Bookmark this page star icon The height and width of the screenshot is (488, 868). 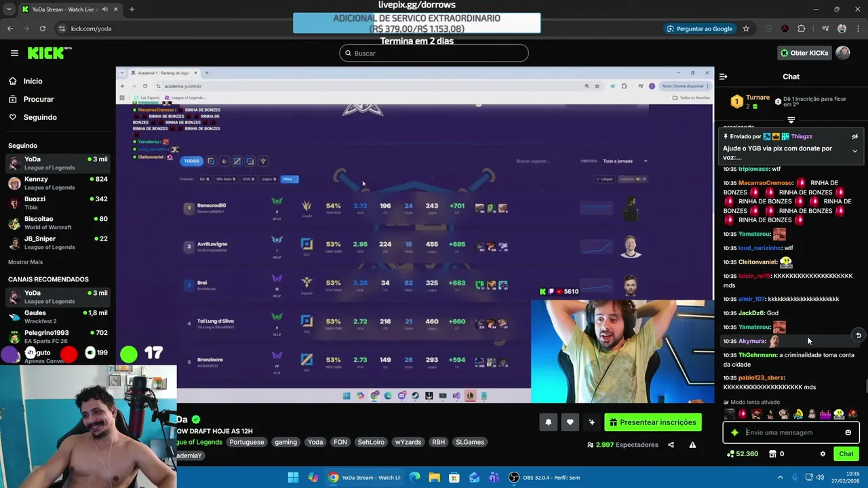coord(746,28)
